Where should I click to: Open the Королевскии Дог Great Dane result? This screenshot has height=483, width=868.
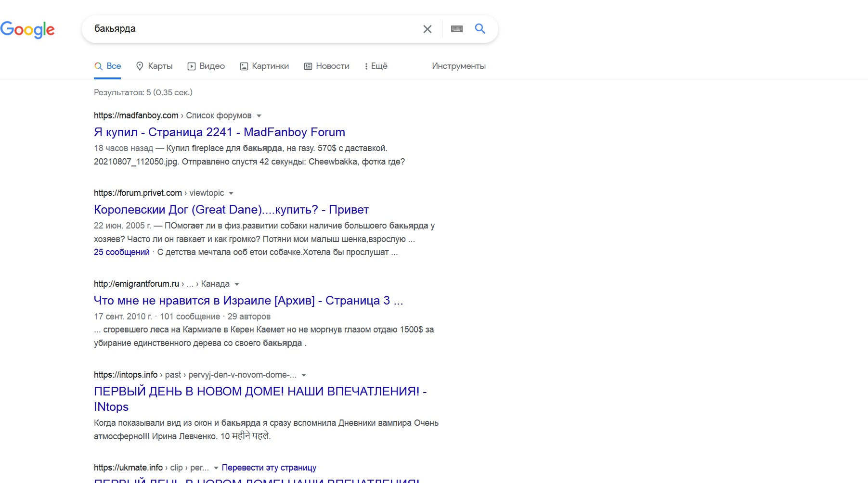(231, 209)
